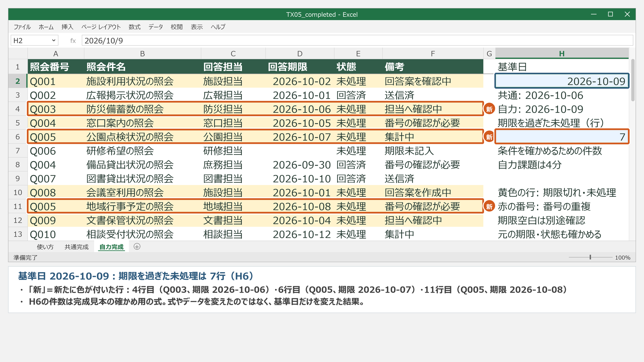
Task: Click the 照会番号 header cell
Action: 56,67
